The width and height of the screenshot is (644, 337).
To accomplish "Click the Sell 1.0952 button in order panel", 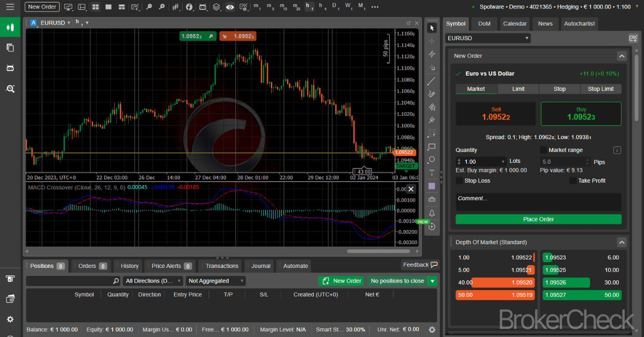I will [x=496, y=114].
